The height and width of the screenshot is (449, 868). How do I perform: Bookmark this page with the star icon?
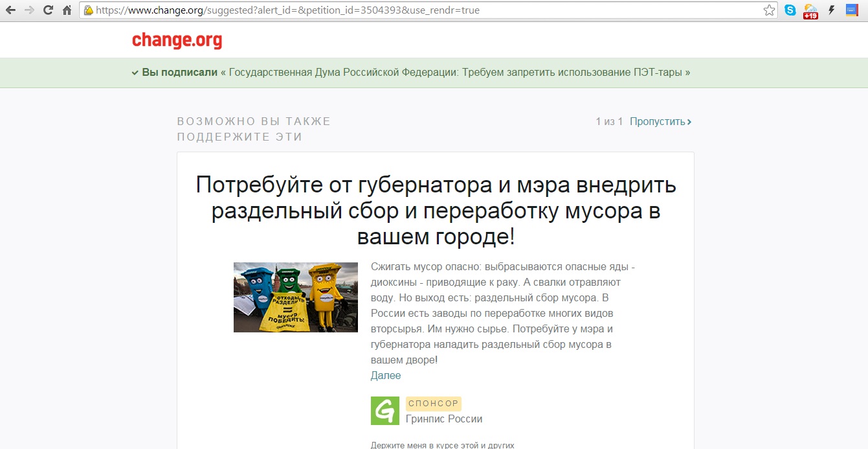769,10
